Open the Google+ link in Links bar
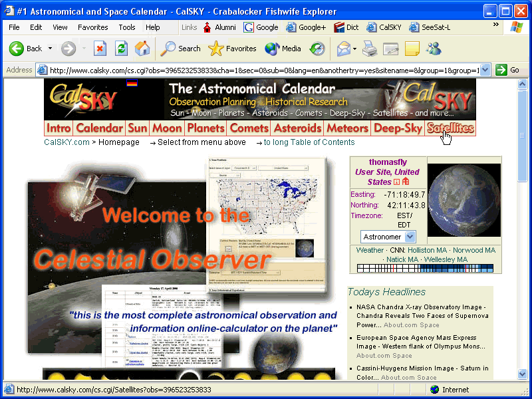The height and width of the screenshot is (399, 532). click(306, 27)
